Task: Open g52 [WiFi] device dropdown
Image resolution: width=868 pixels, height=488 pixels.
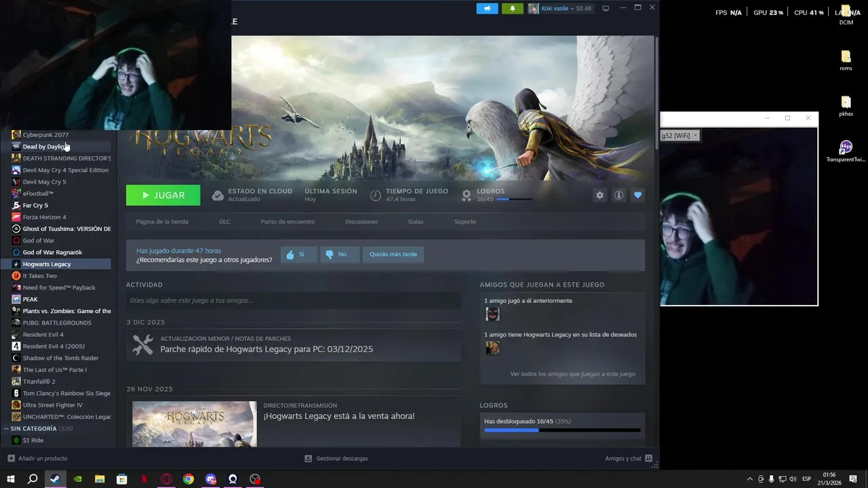Action: (679, 136)
